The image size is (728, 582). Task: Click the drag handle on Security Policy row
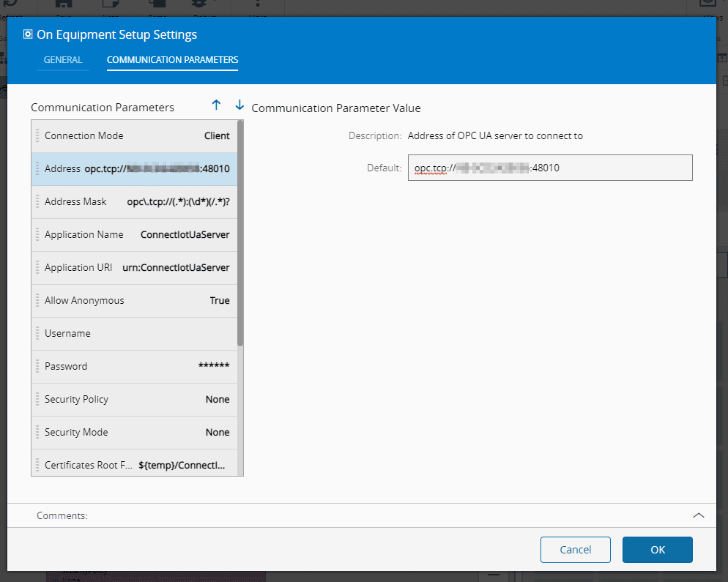pos(37,399)
